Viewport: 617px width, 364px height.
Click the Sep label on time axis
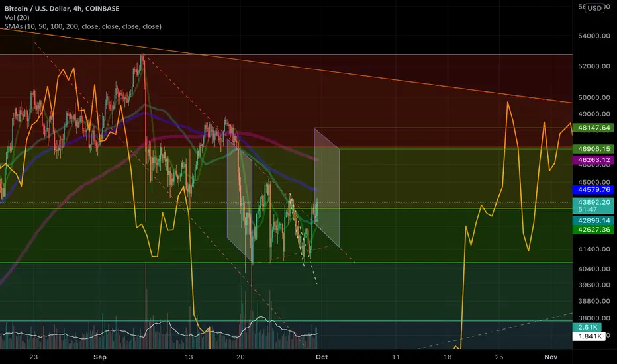pyautogui.click(x=100, y=357)
